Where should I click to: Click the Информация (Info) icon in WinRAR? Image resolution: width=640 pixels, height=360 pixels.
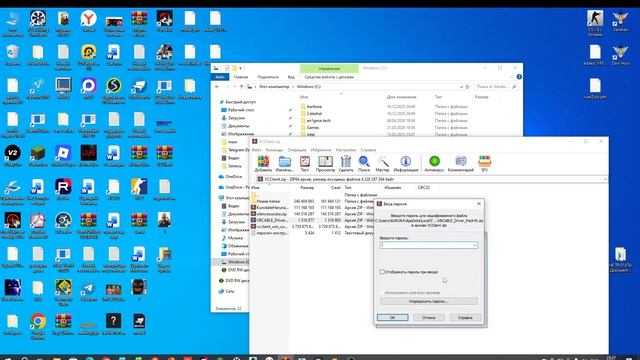[x=406, y=163]
